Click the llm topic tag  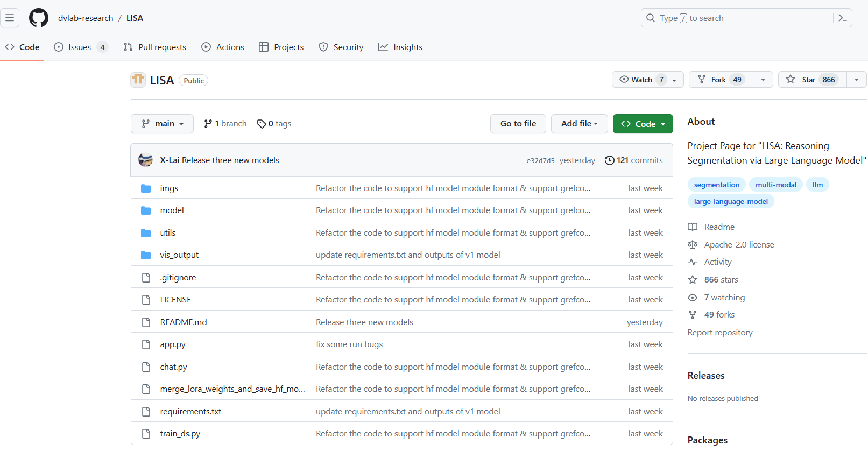(x=817, y=185)
